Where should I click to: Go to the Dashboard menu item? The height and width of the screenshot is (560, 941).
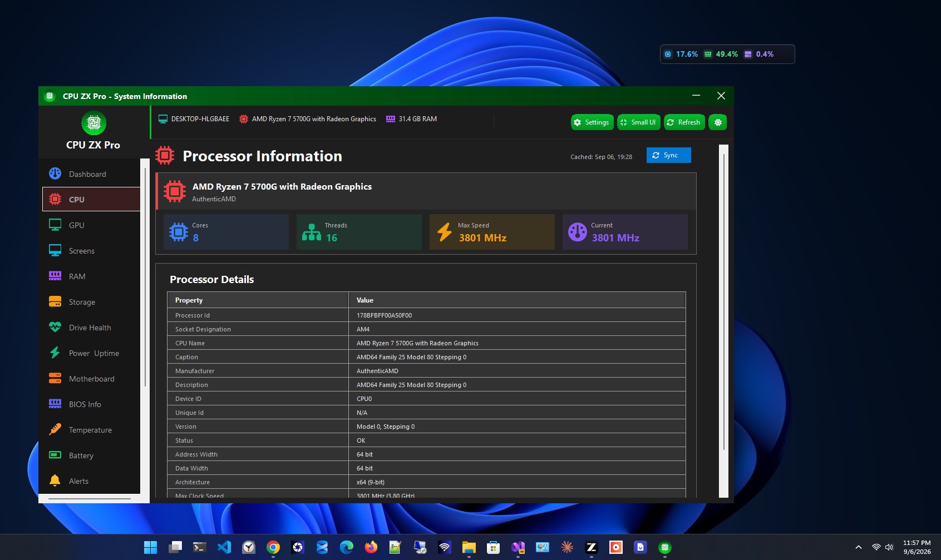(x=91, y=174)
